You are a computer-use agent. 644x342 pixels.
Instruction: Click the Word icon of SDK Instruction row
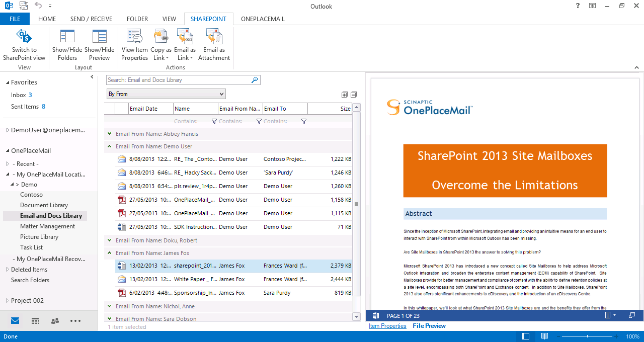121,227
